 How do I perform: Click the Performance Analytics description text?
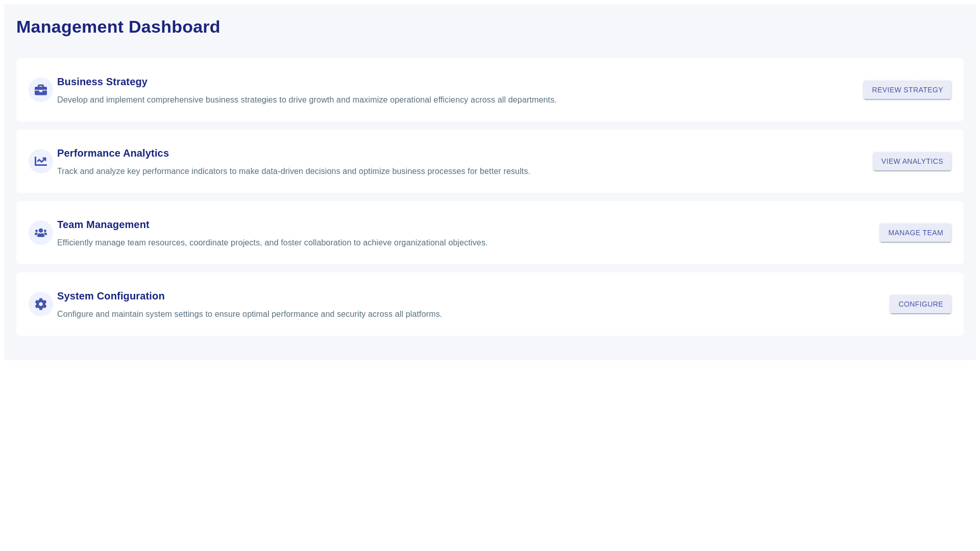293,171
